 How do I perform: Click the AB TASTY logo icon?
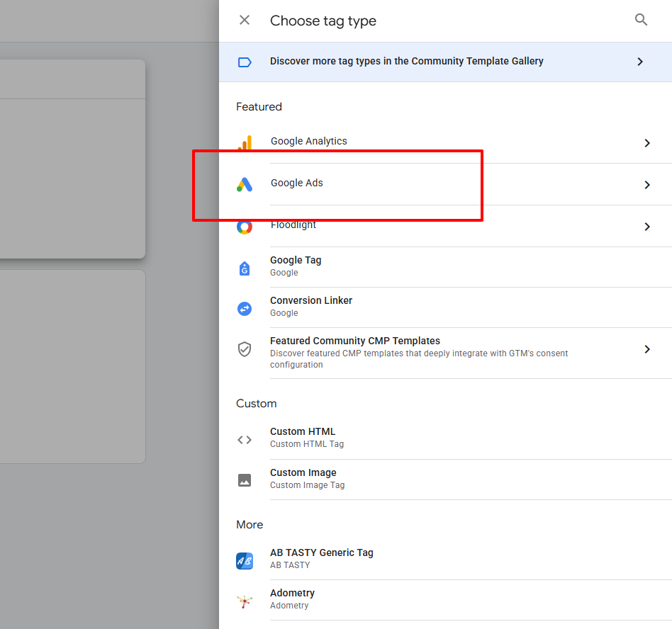point(245,561)
